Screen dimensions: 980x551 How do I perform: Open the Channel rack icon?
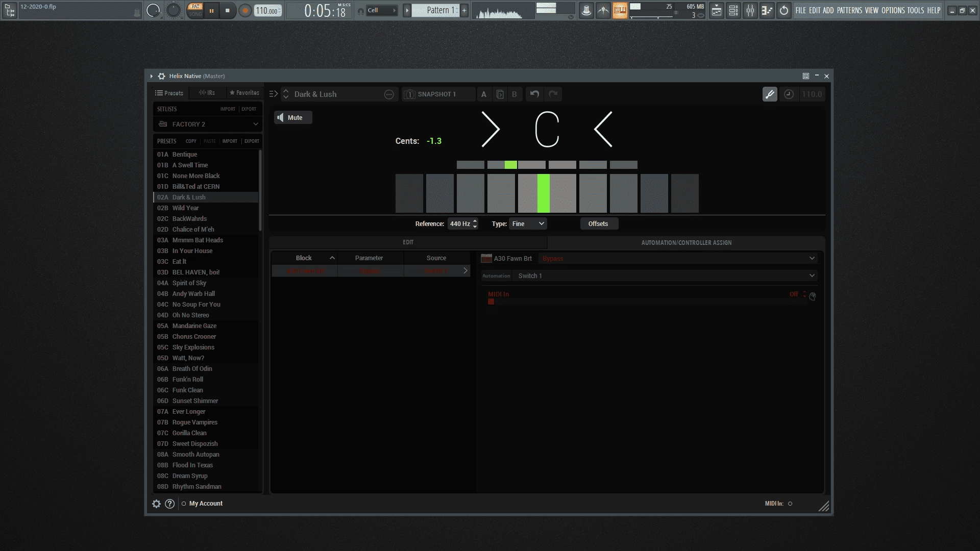click(x=733, y=10)
